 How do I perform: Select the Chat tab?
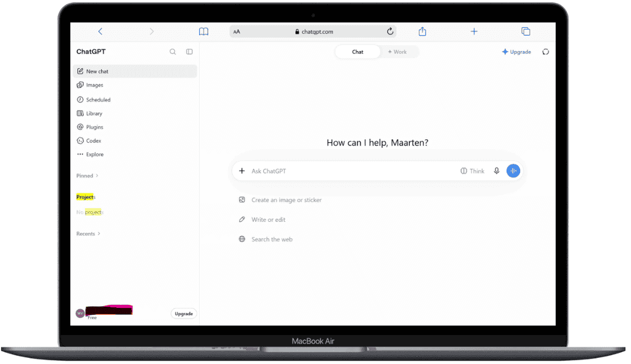[x=357, y=52]
